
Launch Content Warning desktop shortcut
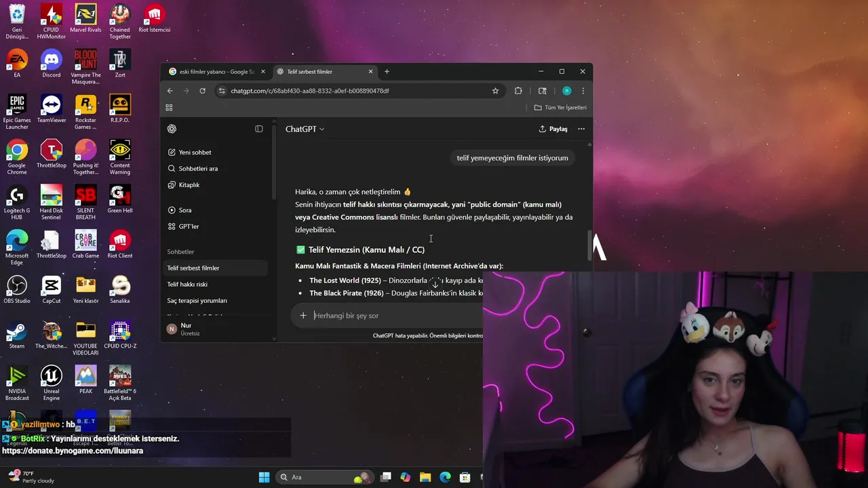tap(120, 157)
